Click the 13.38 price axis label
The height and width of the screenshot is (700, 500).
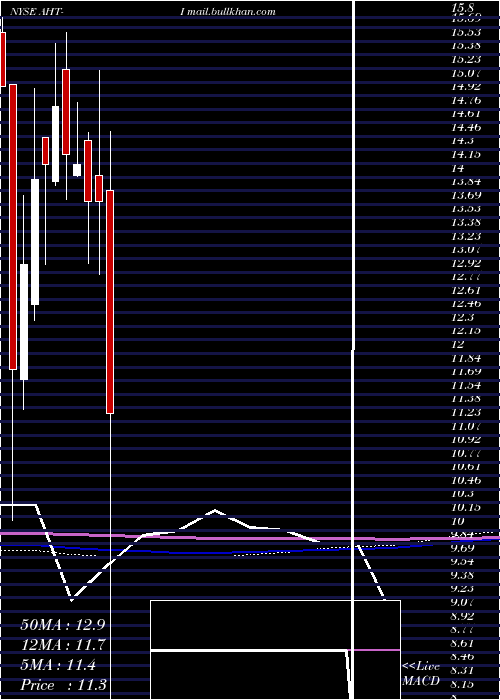point(466,222)
